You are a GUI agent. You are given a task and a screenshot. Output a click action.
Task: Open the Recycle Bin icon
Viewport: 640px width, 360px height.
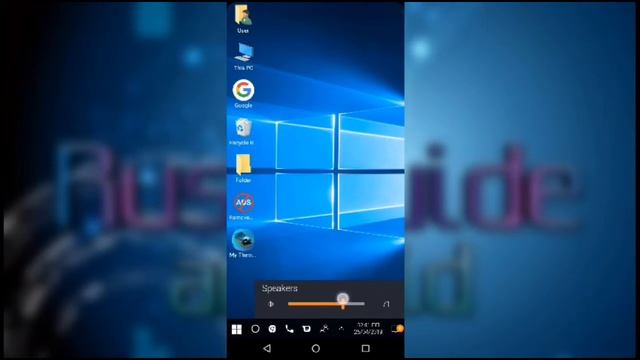pyautogui.click(x=242, y=131)
